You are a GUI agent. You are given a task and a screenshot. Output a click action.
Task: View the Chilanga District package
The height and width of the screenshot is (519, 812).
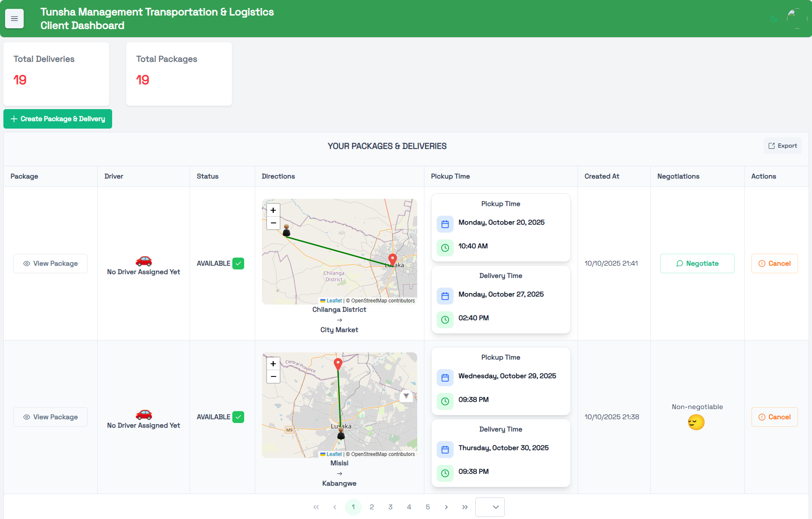pyautogui.click(x=50, y=264)
